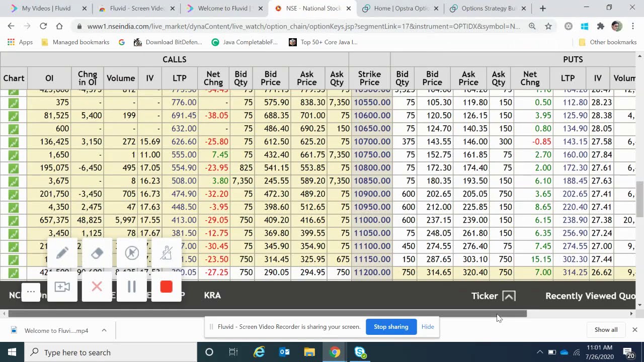Viewport: 644px width, 362px height.
Task: Bookmark this page with the star icon
Action: click(x=548, y=26)
